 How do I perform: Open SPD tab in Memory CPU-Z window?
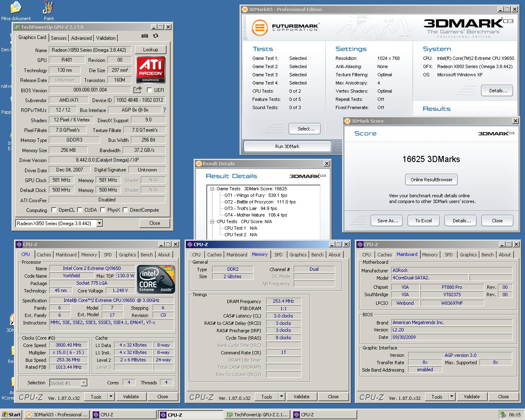pyautogui.click(x=278, y=255)
